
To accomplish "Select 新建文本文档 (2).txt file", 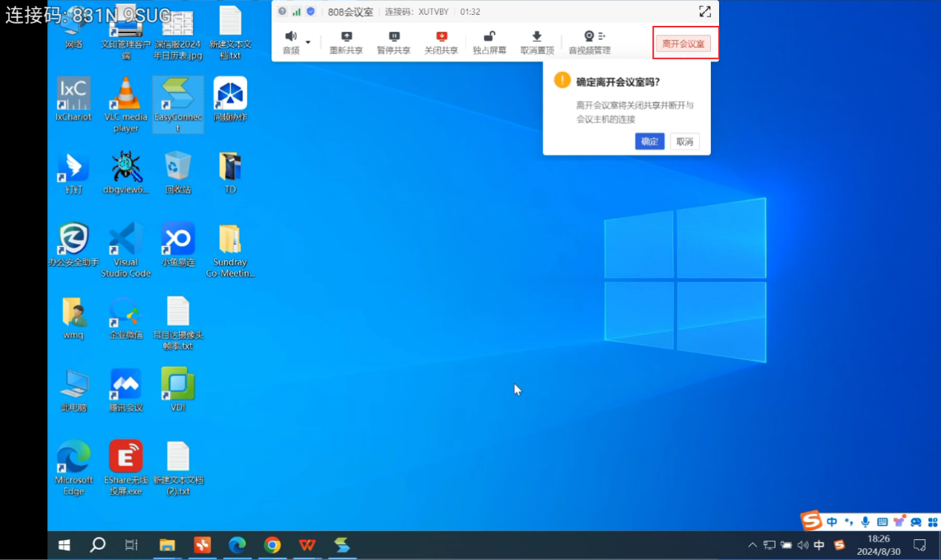I will [178, 468].
